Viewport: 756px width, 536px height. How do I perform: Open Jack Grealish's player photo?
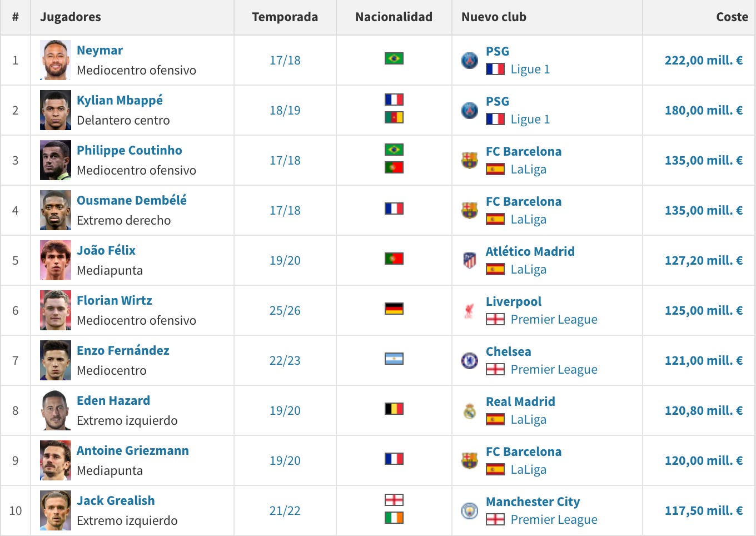click(x=56, y=510)
